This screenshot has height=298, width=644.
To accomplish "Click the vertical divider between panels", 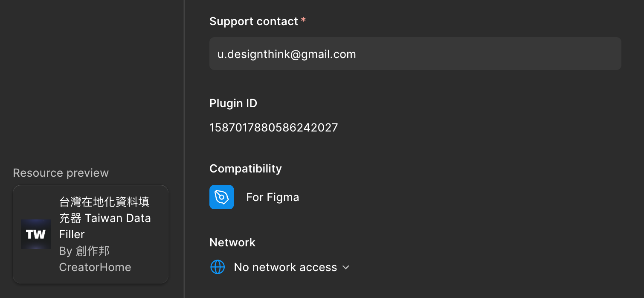I will (184, 149).
